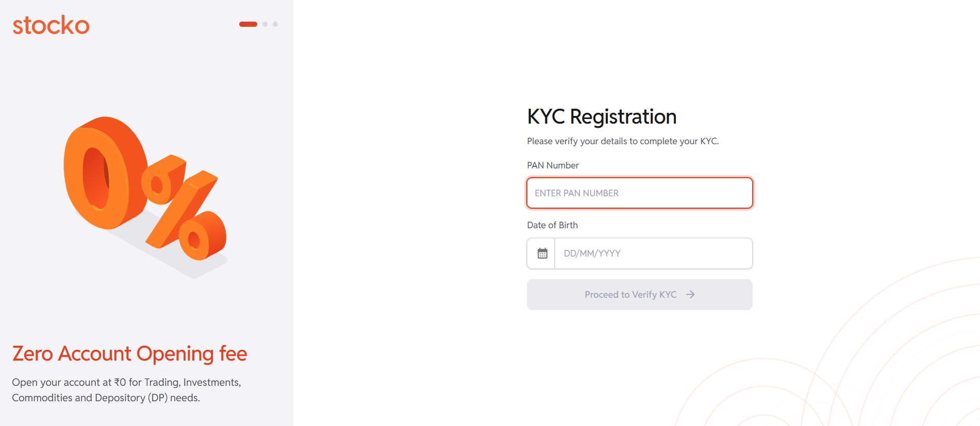Switch to the second carousel slide dot
The width and height of the screenshot is (980, 426).
coord(265,24)
